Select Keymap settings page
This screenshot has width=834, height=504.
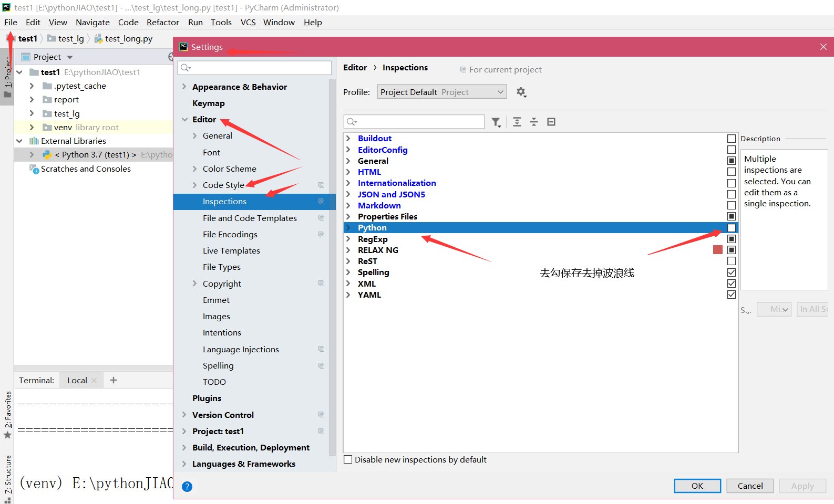[x=209, y=103]
